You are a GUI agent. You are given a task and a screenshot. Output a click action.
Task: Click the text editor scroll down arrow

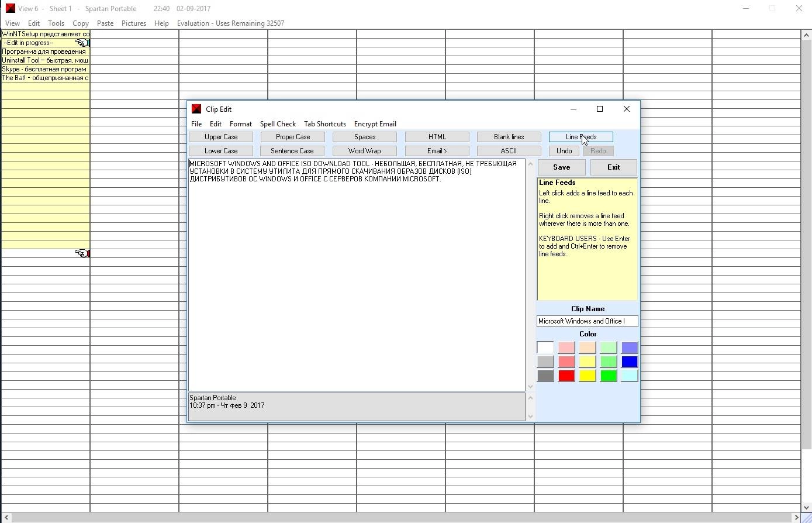pos(530,386)
